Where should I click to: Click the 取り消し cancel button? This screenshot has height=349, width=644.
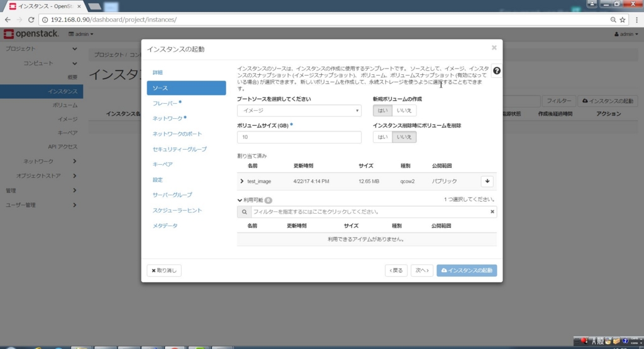164,270
